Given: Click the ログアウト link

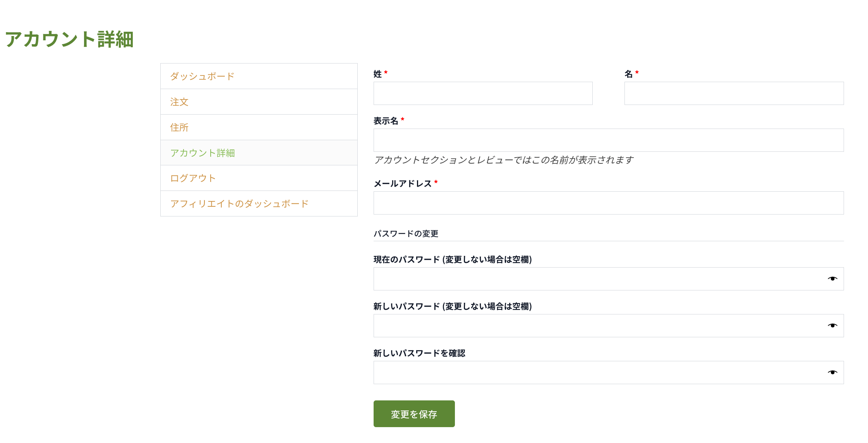Looking at the screenshot, I should [x=193, y=178].
